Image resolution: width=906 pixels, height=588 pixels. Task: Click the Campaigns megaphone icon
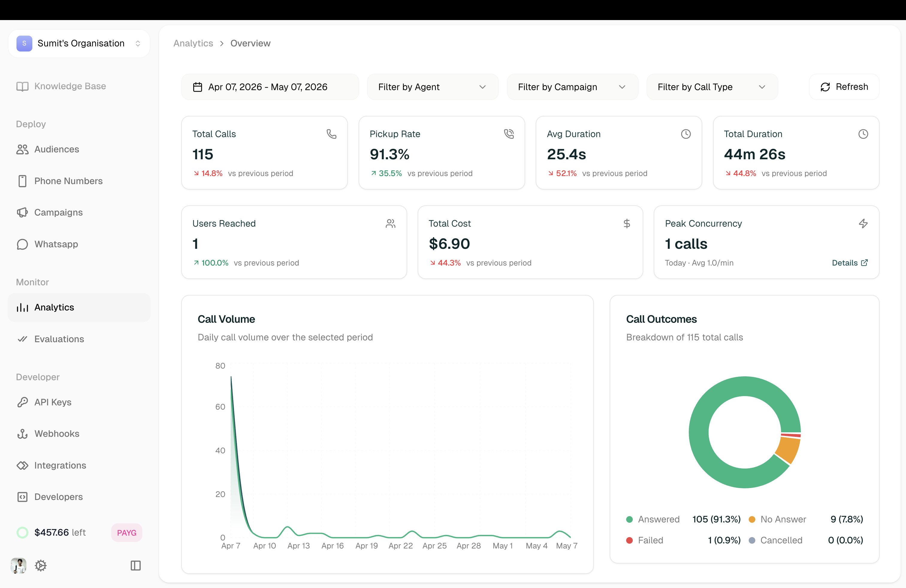pos(22,212)
